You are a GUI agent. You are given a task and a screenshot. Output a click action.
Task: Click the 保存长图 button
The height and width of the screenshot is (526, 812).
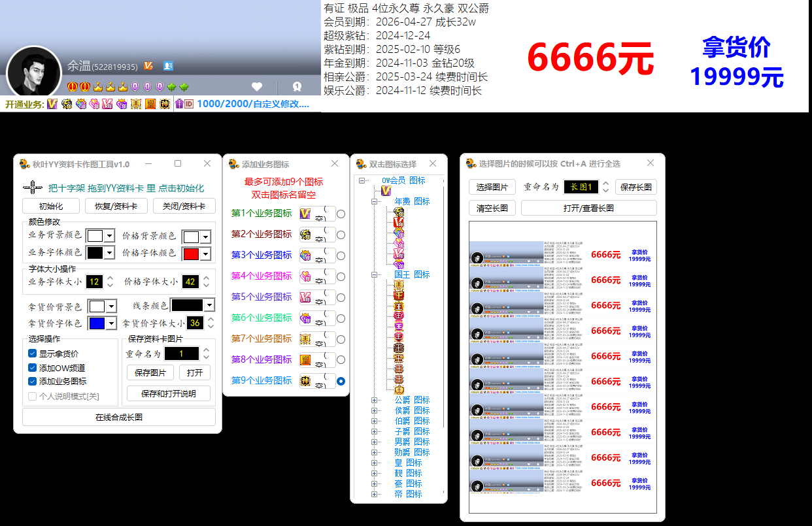pos(635,187)
